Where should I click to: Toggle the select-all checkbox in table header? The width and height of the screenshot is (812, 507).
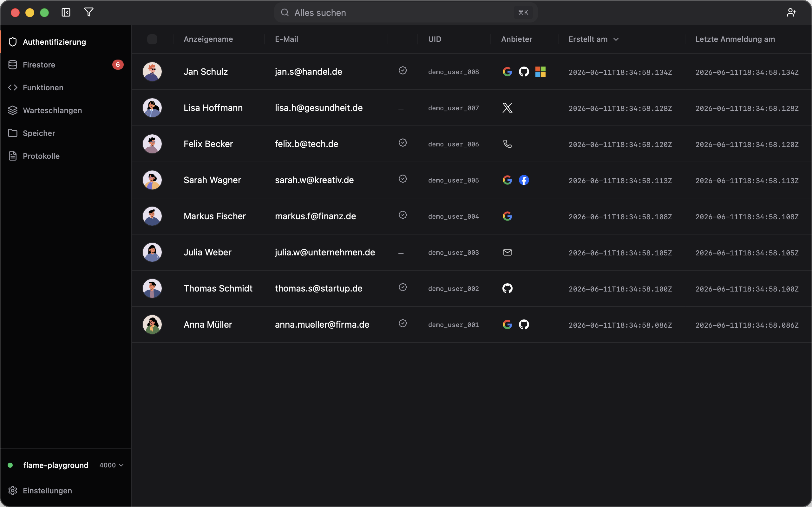pyautogui.click(x=152, y=39)
